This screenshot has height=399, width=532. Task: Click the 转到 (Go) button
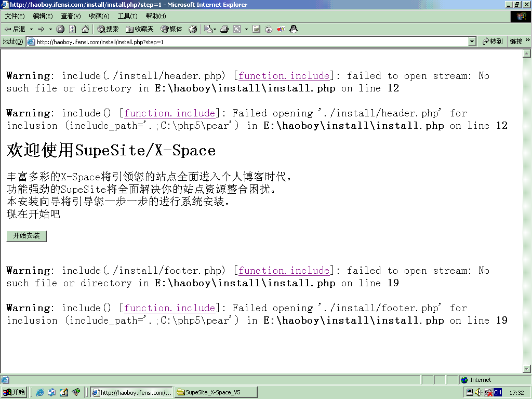point(493,42)
